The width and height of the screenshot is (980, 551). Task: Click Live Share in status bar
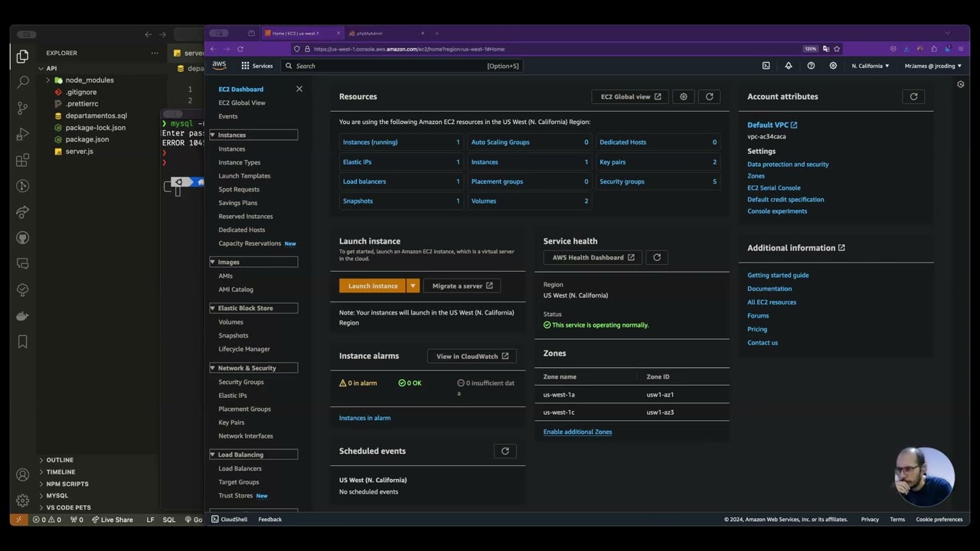(x=113, y=520)
